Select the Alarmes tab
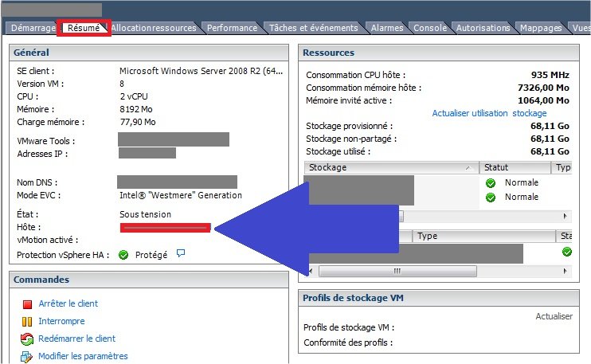The image size is (591, 364). (x=387, y=28)
